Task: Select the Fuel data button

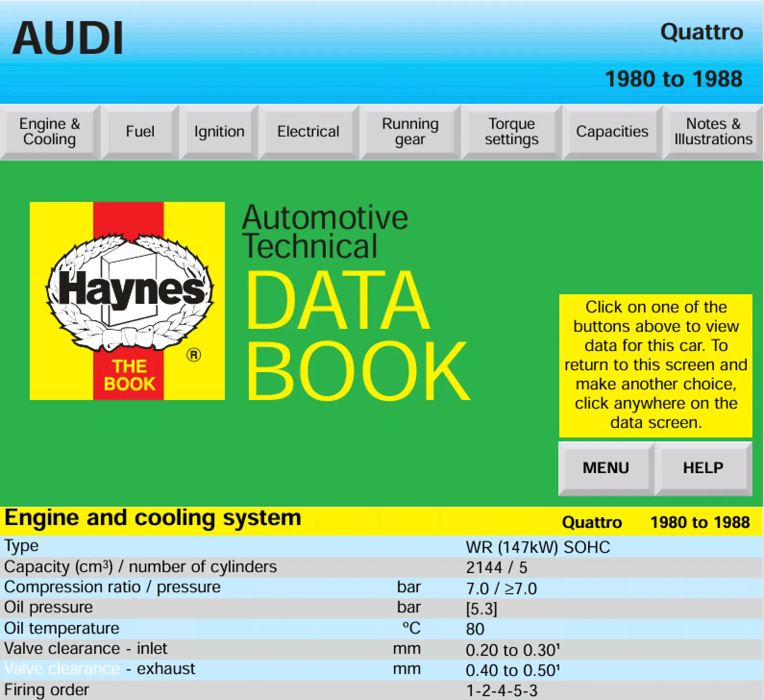Action: click(x=140, y=132)
